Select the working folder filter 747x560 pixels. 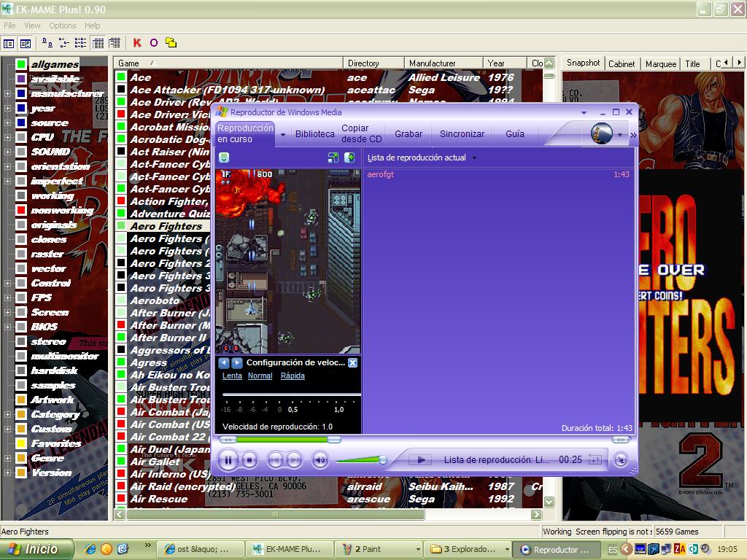[x=53, y=195]
